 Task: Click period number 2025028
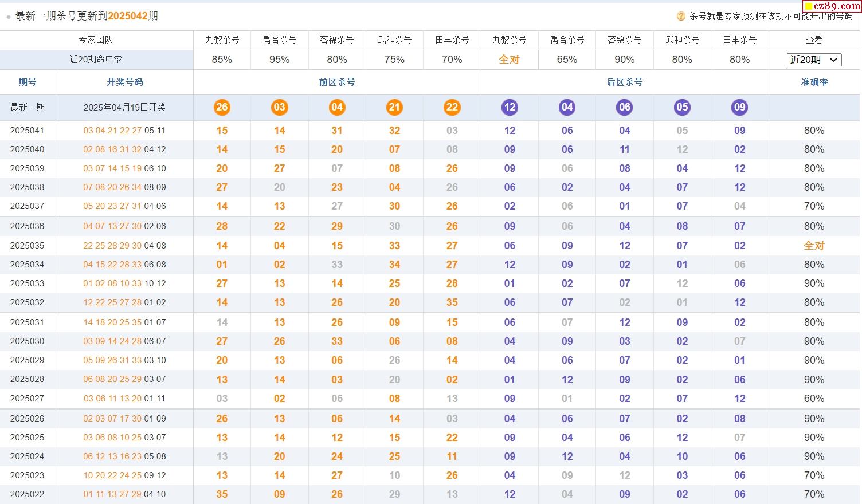28,379
